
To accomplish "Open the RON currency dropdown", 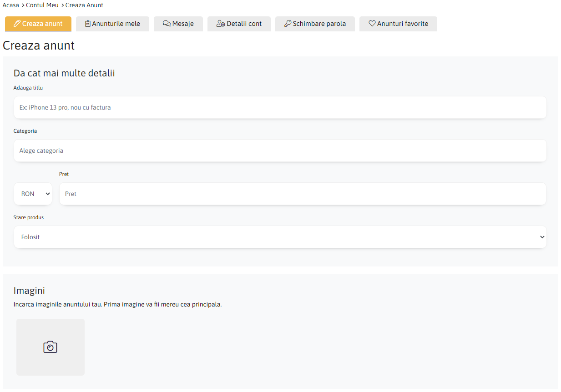I will click(33, 194).
